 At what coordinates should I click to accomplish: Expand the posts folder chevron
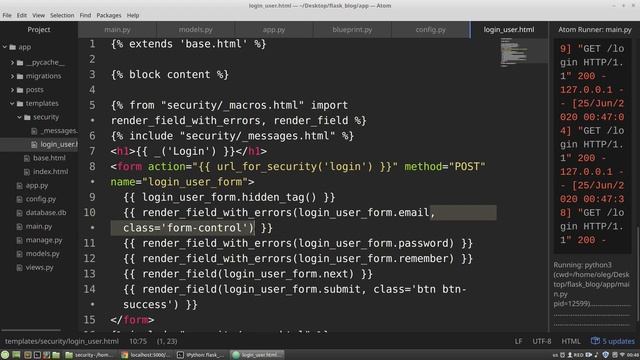tap(12, 90)
